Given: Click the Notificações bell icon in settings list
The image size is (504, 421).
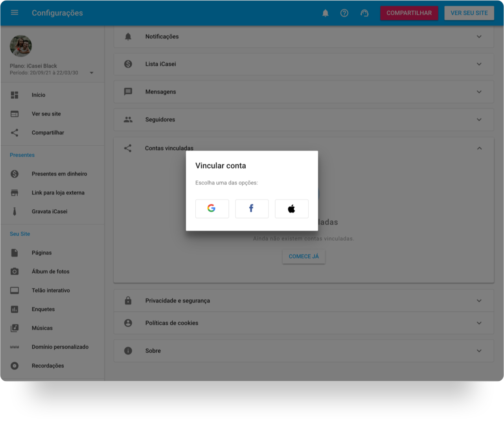Looking at the screenshot, I should tap(128, 37).
